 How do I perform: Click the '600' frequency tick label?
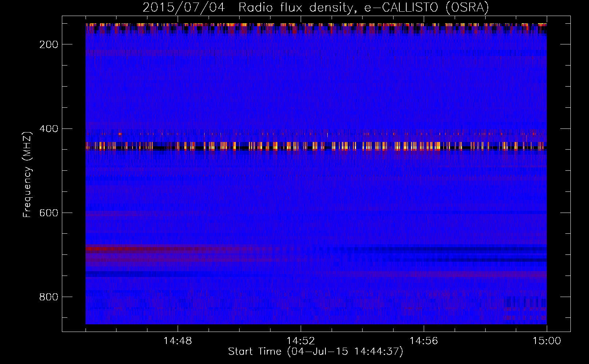[x=48, y=213]
